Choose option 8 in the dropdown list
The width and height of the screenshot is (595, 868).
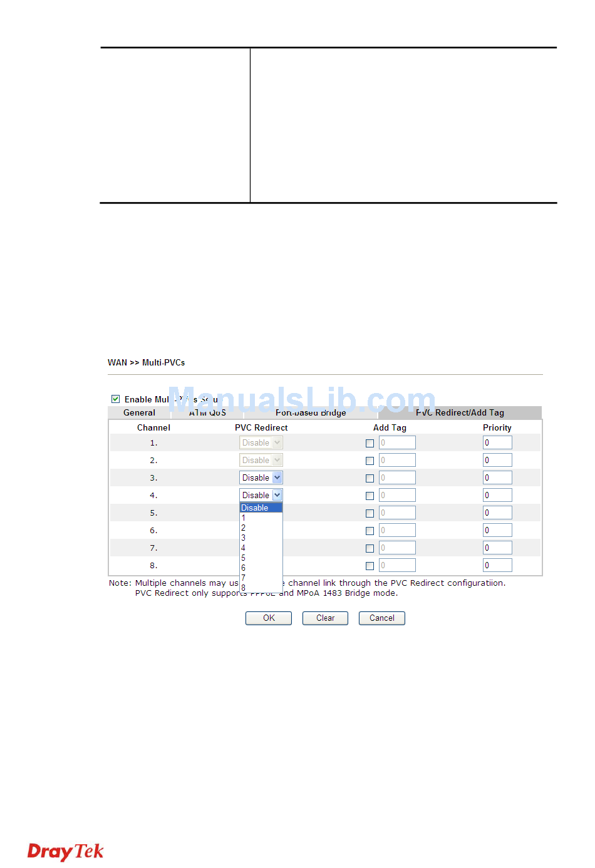click(261, 588)
